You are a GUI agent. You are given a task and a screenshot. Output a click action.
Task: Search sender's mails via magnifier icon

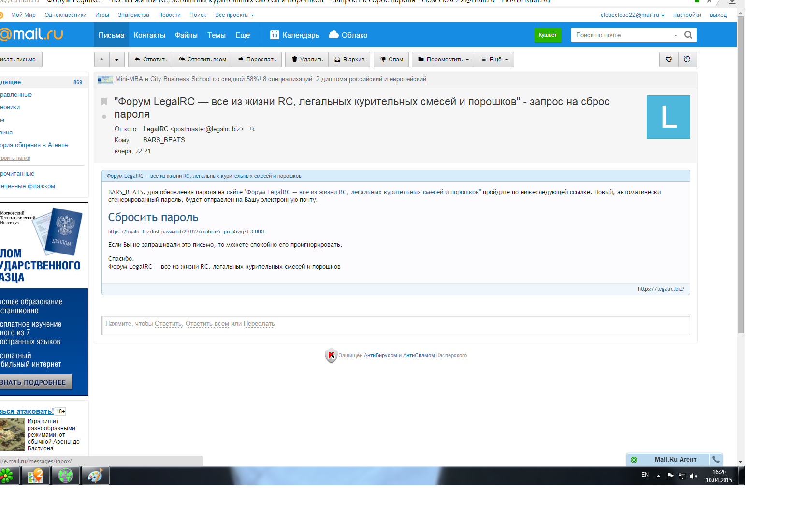[x=252, y=129]
